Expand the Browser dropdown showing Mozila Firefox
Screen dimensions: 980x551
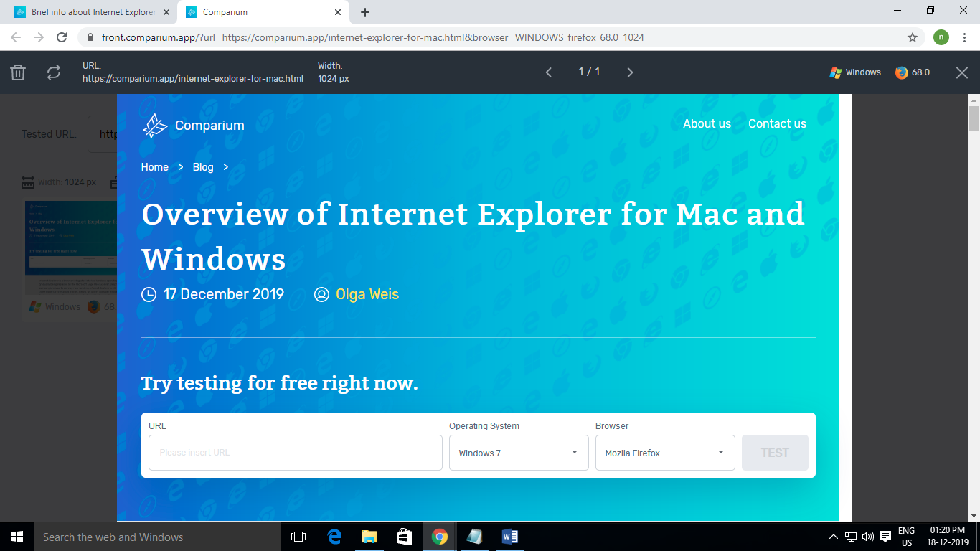[665, 453]
